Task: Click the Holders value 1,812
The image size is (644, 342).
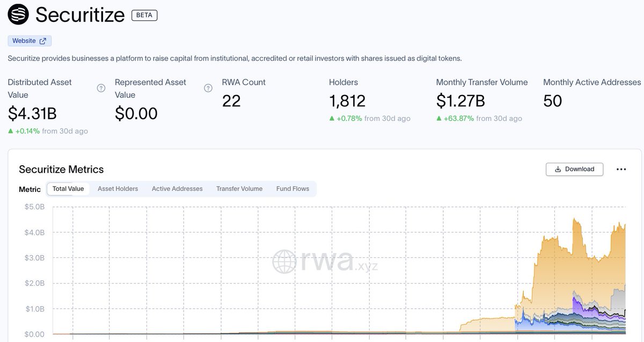Action: [x=347, y=101]
